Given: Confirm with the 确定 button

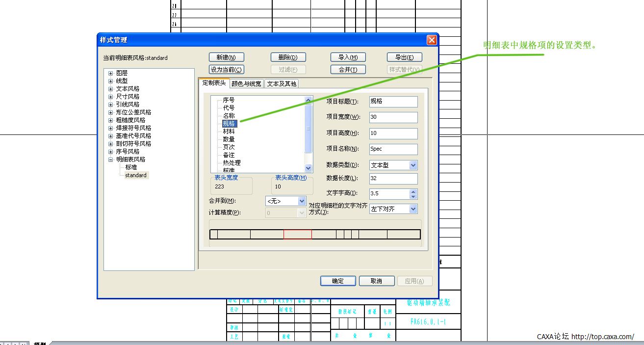Looking at the screenshot, I should pyautogui.click(x=338, y=281).
